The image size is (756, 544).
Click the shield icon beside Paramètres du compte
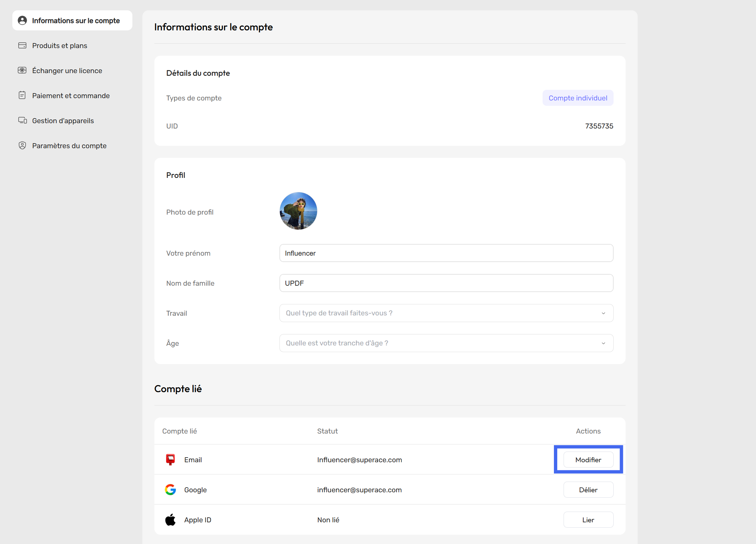click(x=22, y=146)
